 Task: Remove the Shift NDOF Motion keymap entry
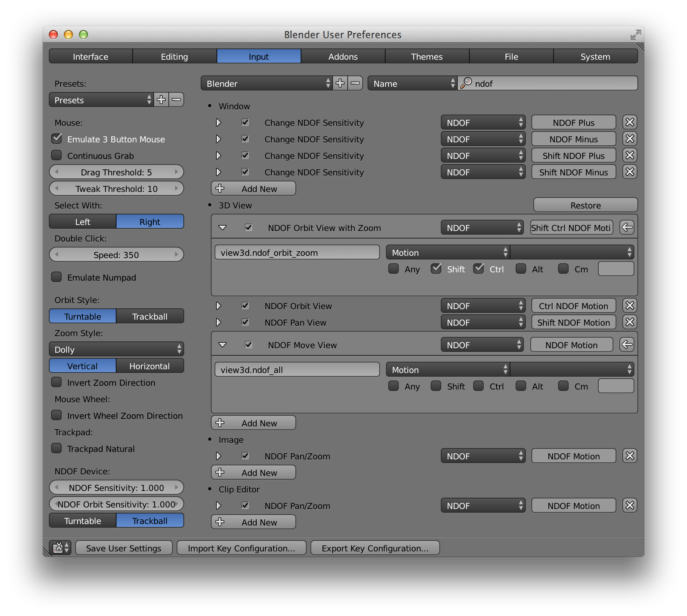pos(629,322)
